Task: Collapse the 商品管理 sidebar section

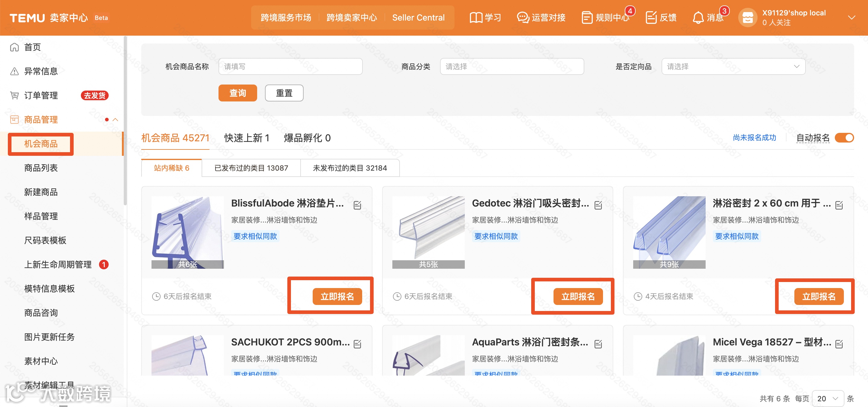Action: coord(115,120)
